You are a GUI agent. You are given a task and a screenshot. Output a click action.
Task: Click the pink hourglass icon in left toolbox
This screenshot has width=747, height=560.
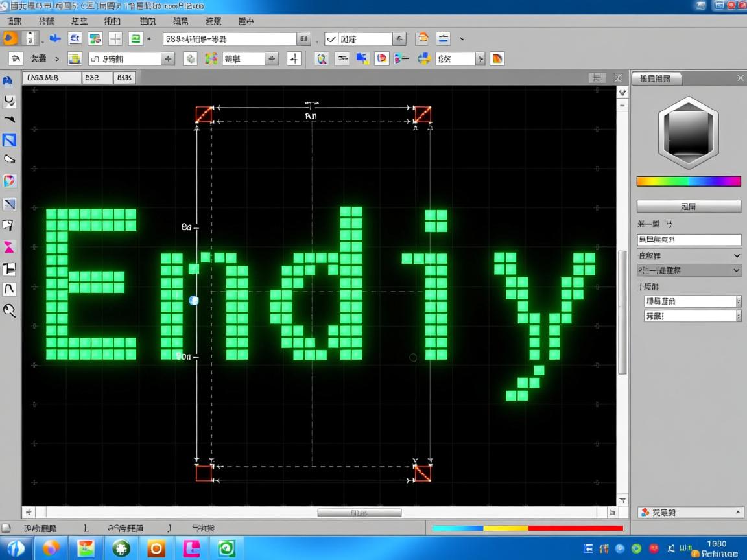[9, 247]
